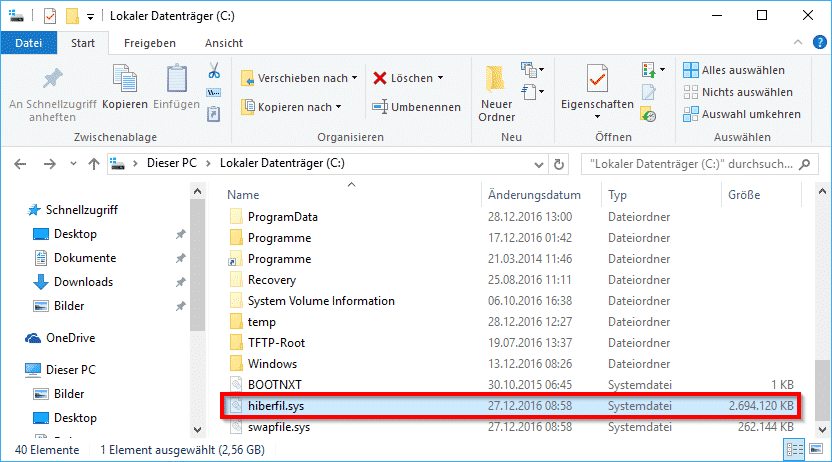Switch to details view icon in status bar

(794, 450)
